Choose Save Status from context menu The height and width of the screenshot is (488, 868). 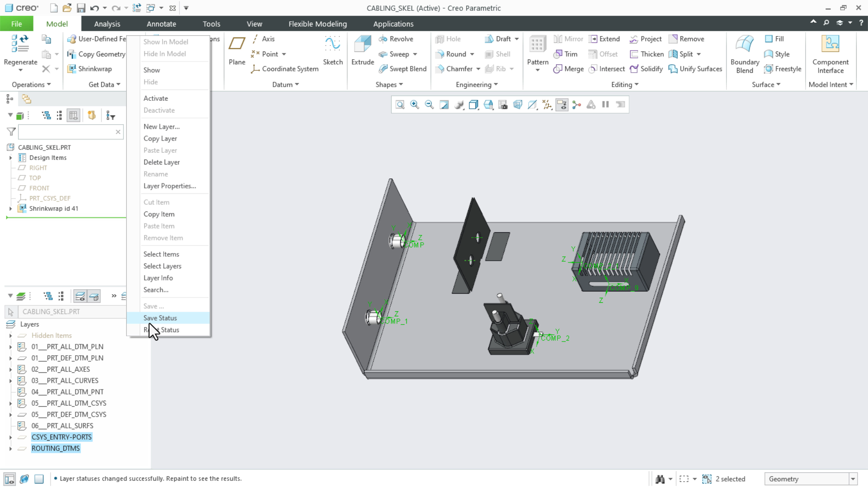click(168, 318)
